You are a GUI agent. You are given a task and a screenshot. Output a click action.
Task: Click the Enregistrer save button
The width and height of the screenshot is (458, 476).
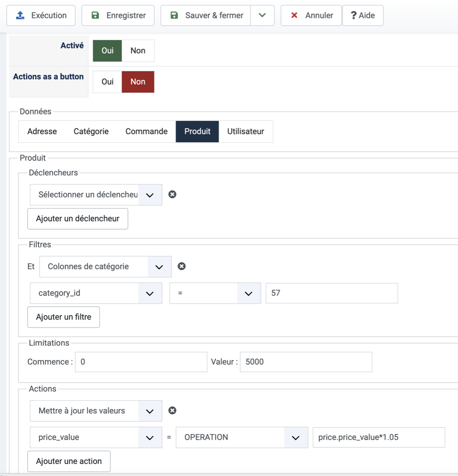(118, 15)
